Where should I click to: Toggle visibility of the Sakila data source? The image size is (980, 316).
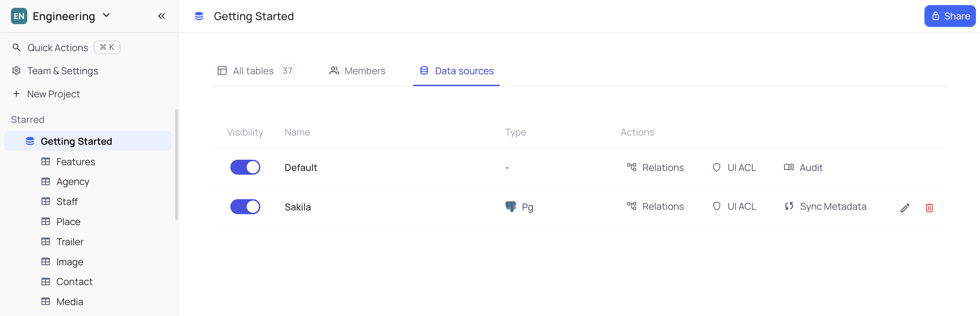(245, 207)
